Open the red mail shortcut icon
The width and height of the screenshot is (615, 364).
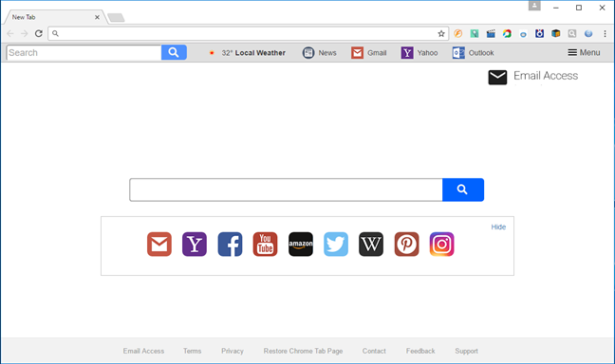[159, 245]
